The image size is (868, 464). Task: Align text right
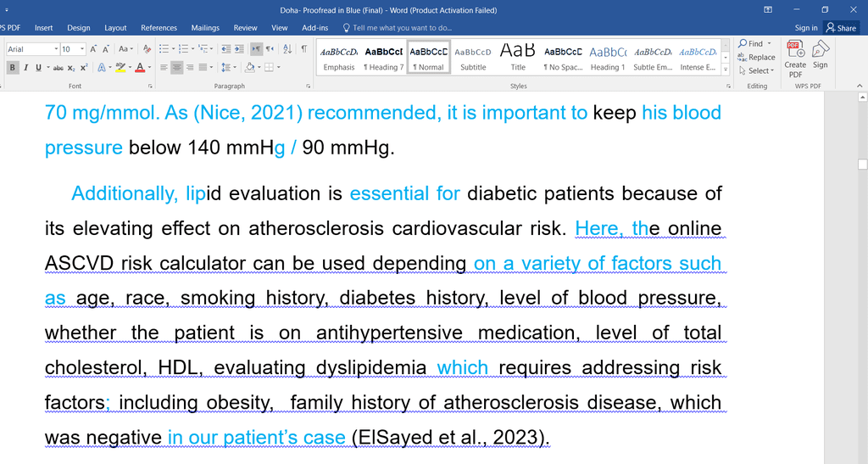[x=190, y=68]
